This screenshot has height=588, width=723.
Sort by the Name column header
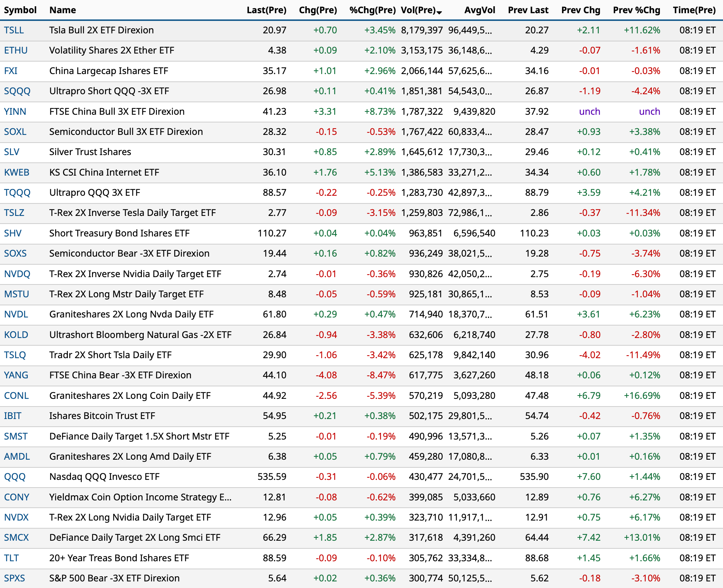(x=63, y=10)
